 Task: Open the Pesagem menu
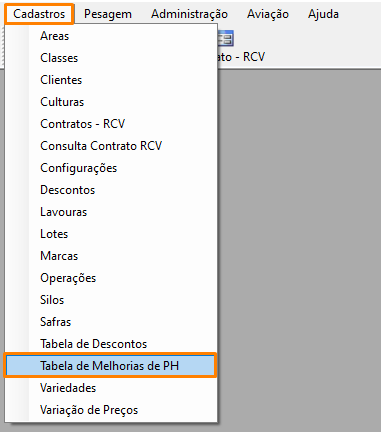[x=108, y=14]
